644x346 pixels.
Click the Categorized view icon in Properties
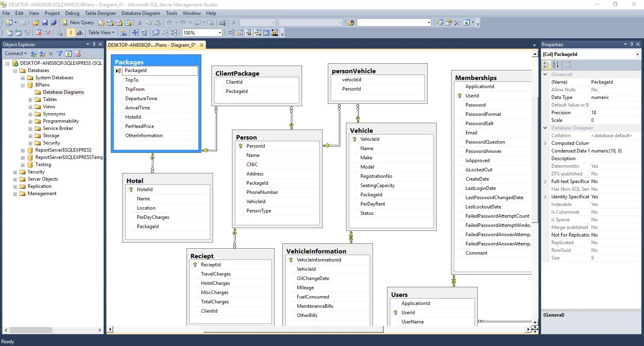click(547, 64)
